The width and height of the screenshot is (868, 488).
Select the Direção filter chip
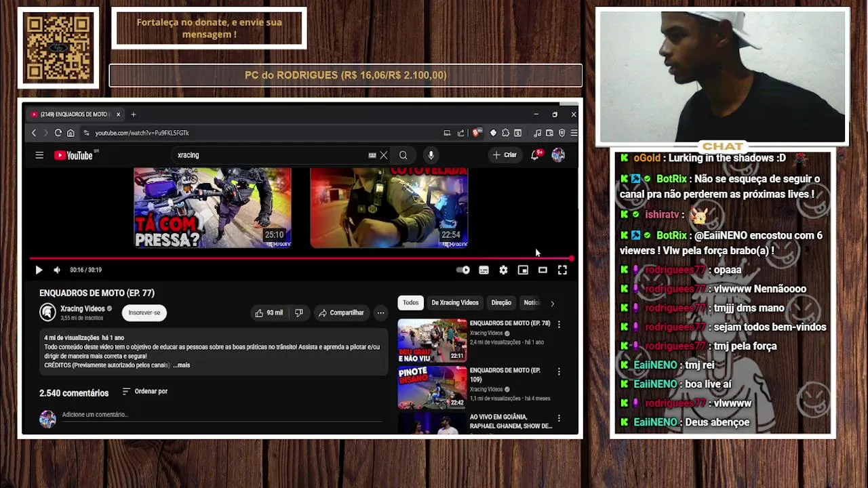click(x=501, y=302)
